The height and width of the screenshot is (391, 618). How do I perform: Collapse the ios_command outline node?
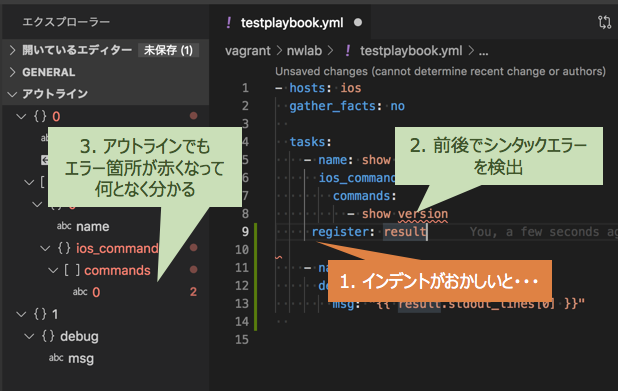(x=45, y=248)
